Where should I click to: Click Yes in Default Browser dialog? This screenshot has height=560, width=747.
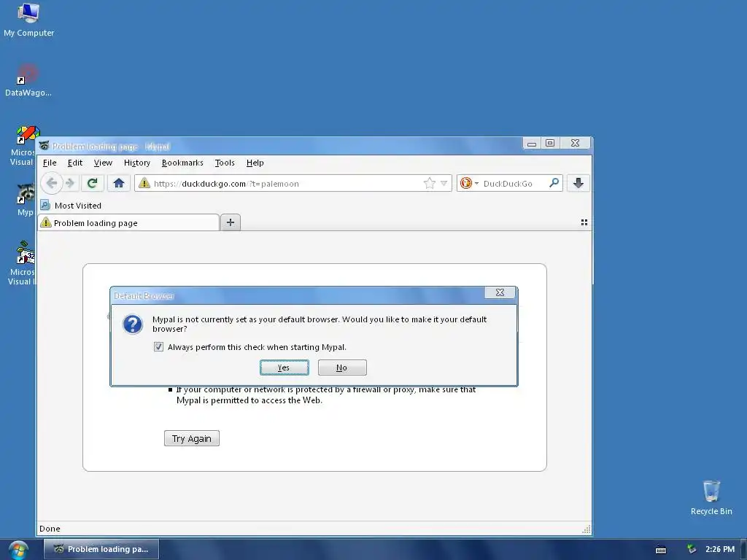285,367
